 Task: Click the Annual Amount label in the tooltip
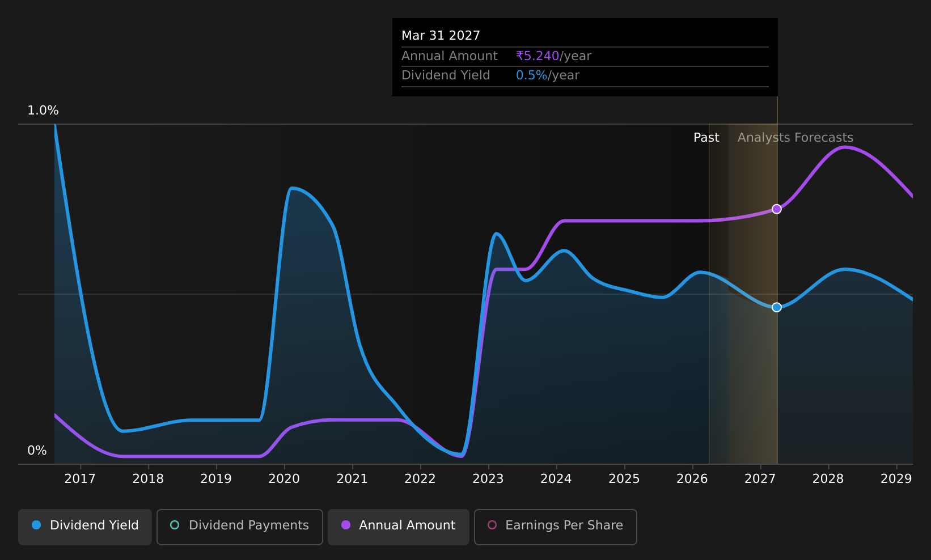coord(450,56)
